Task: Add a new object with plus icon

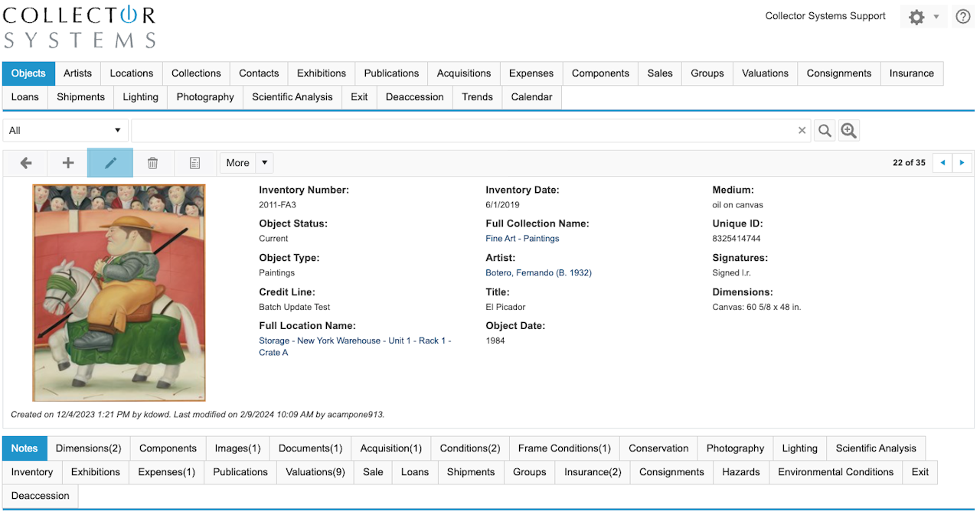Action: tap(68, 163)
